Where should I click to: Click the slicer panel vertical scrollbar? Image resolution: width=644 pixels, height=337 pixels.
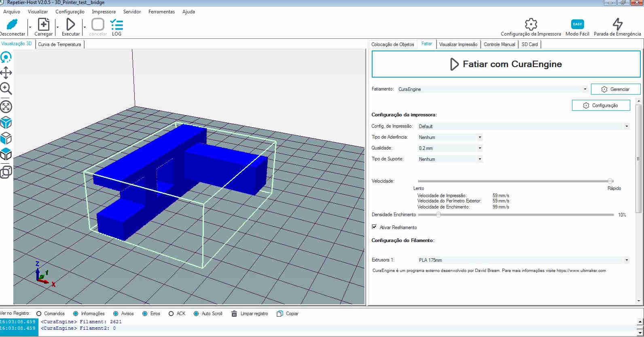(639, 158)
